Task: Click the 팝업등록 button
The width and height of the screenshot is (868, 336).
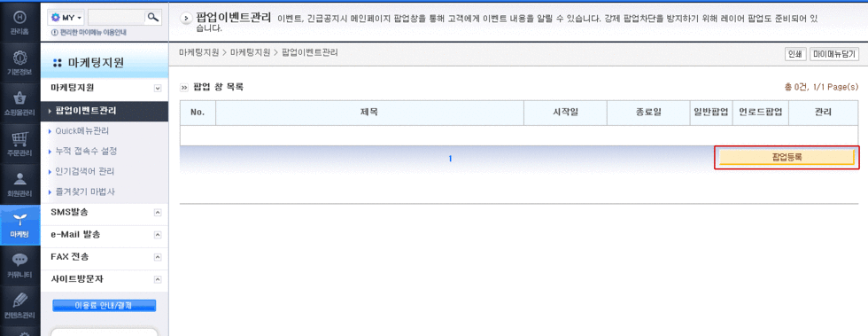Action: 787,158
